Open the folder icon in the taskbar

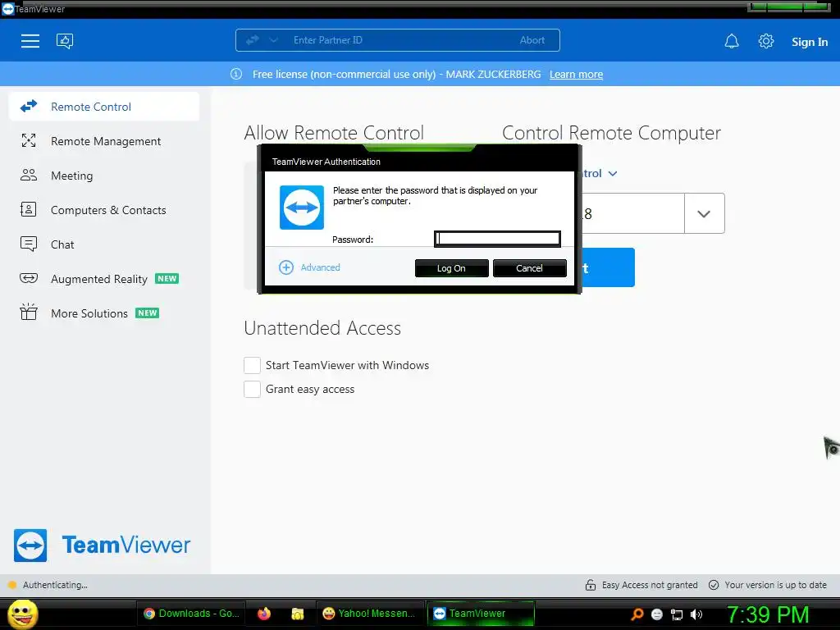click(x=297, y=614)
